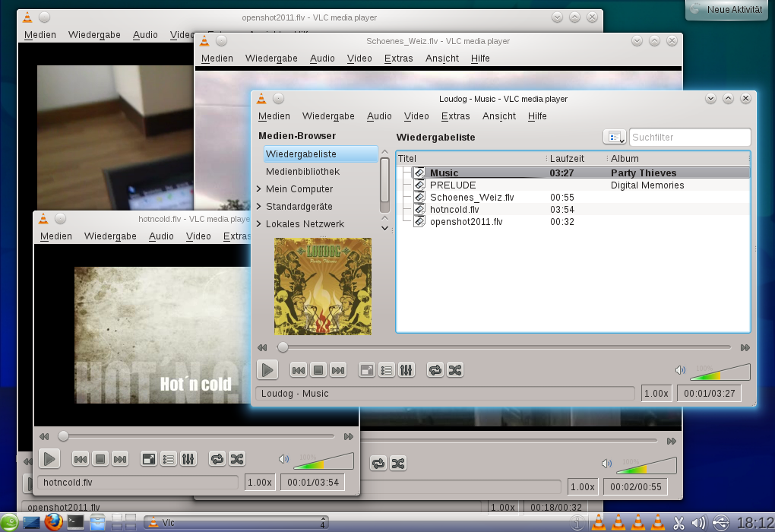Toggle shuffle in Schoenes_Weiz.flv window
The width and height of the screenshot is (775, 532).
click(398, 464)
